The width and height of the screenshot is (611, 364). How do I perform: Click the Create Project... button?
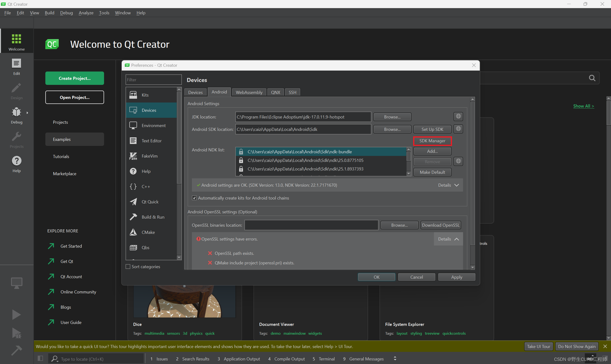(75, 78)
